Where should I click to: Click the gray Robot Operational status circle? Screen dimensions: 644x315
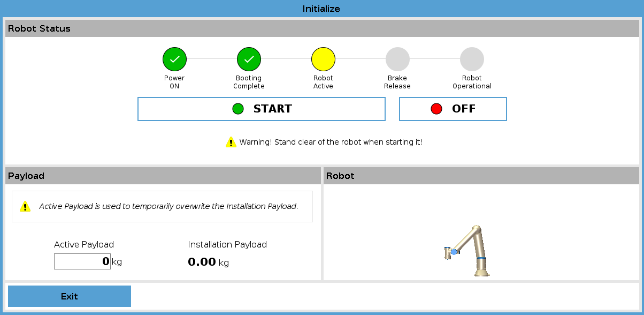(472, 59)
